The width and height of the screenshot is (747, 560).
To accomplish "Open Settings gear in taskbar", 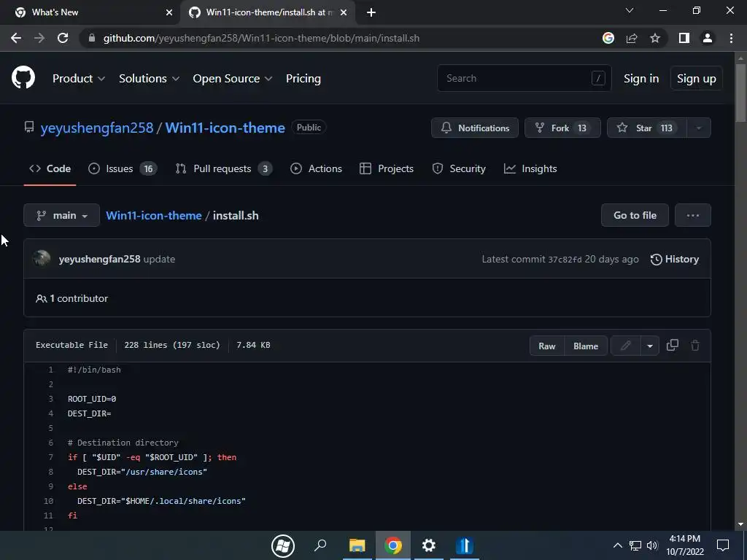I will coord(429,545).
